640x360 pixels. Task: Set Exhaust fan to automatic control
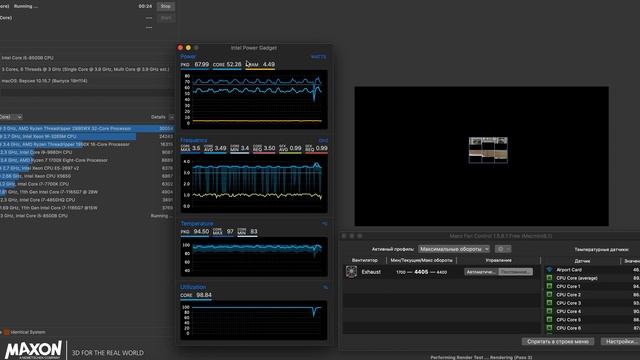(x=481, y=272)
